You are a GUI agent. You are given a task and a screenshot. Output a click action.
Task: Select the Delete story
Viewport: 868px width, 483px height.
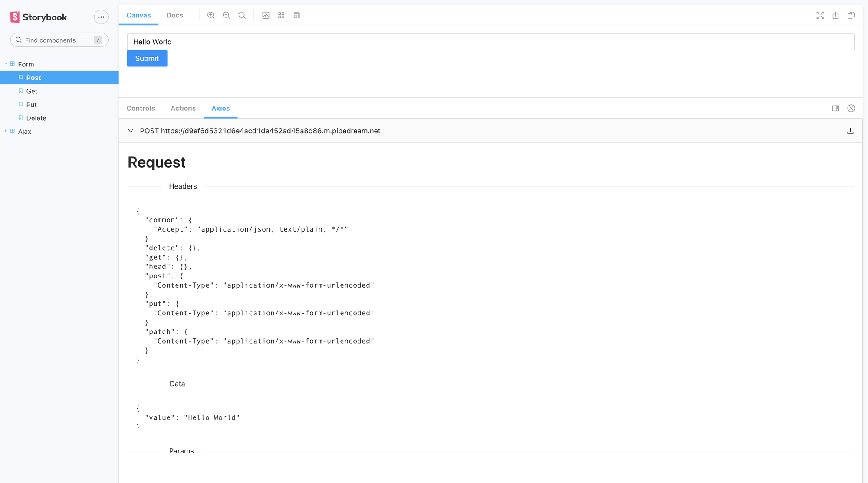point(36,118)
